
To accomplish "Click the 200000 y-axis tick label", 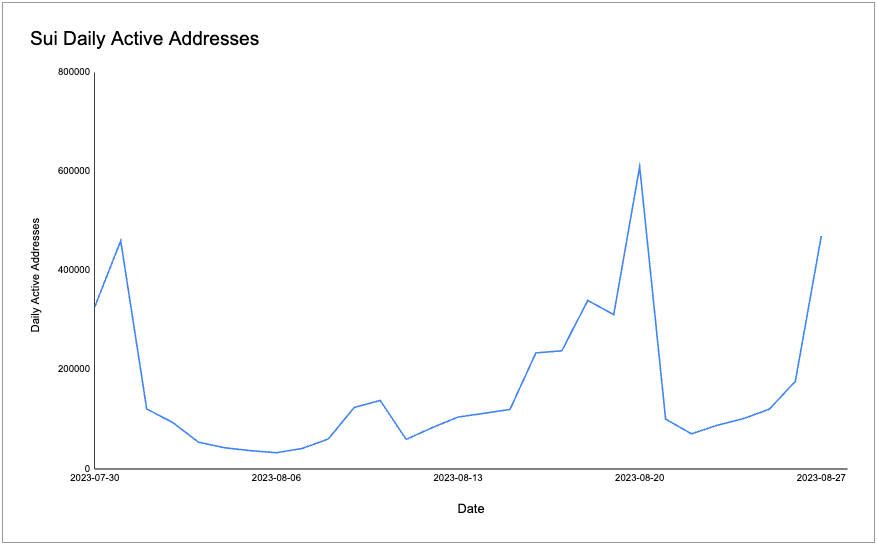I will [74, 369].
